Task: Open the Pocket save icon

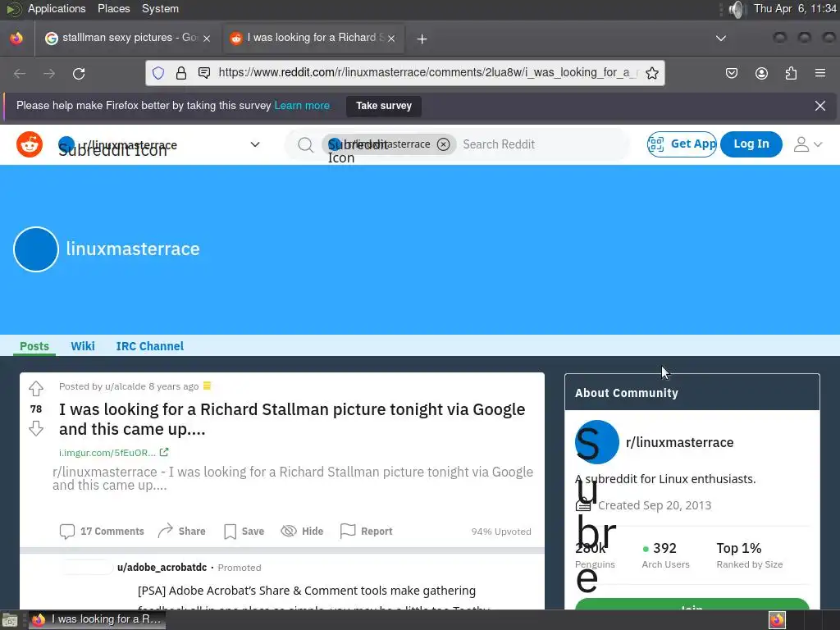Action: tap(731, 73)
